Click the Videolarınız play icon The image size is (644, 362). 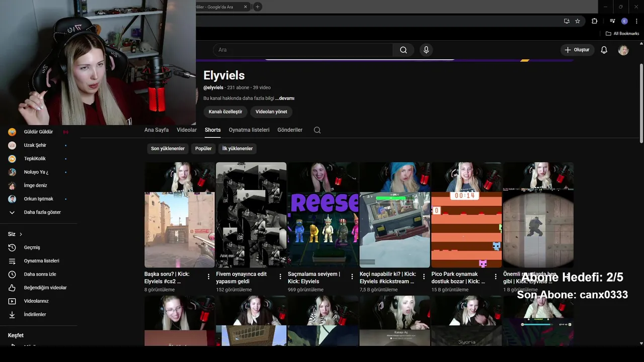point(12,301)
